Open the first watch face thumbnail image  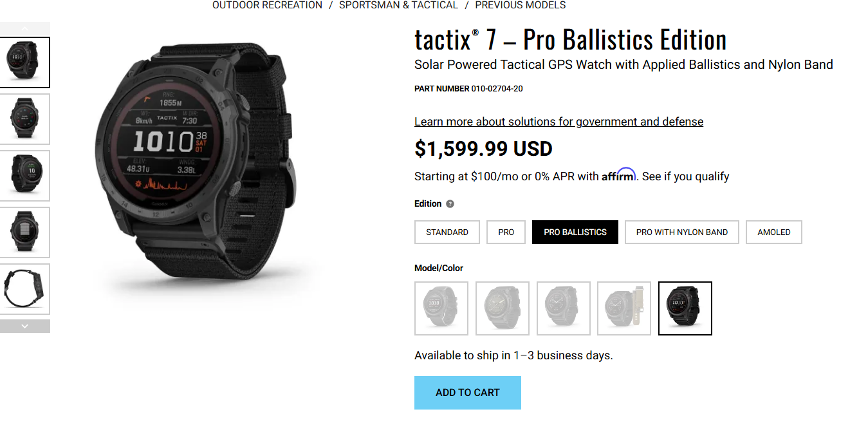tap(25, 62)
